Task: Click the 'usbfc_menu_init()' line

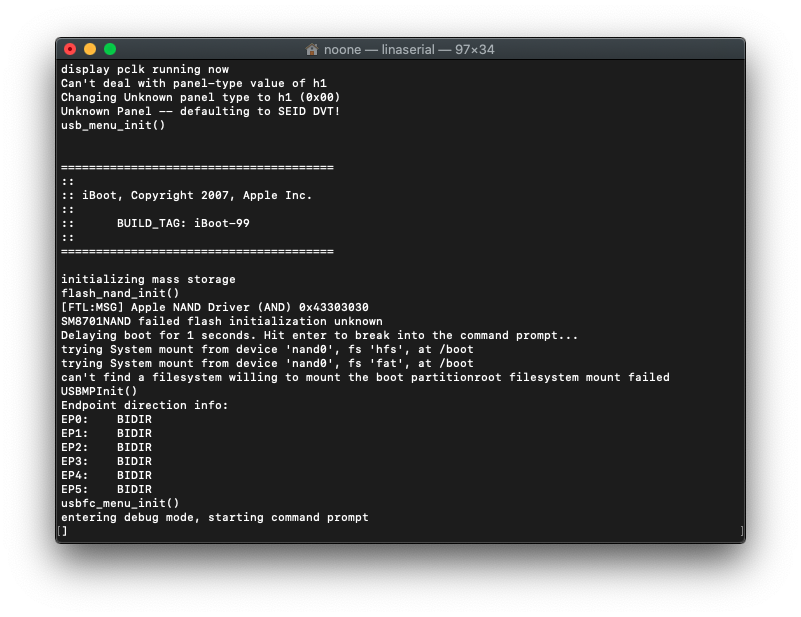Action: coord(120,503)
